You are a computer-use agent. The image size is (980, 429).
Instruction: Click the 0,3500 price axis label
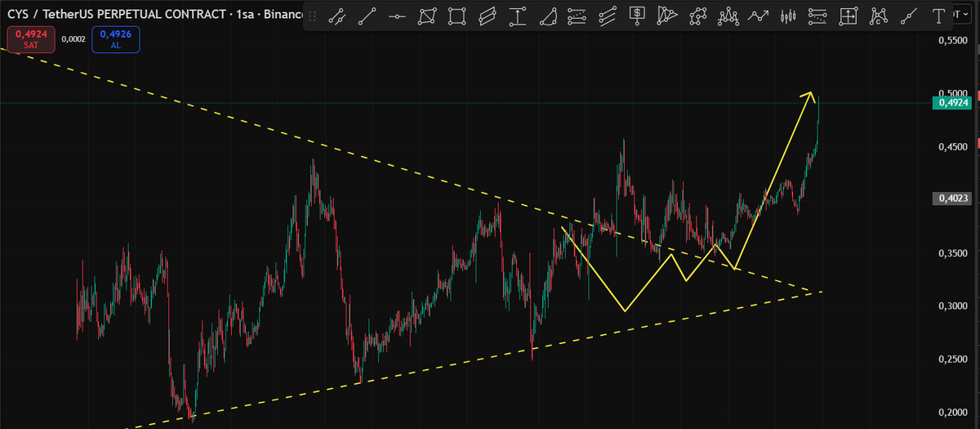(x=953, y=253)
